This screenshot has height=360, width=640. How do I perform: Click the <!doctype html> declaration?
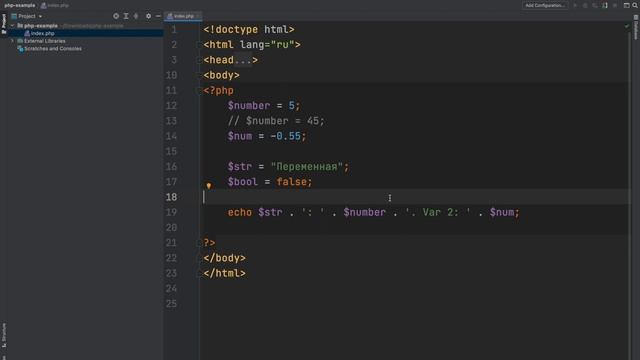point(249,30)
